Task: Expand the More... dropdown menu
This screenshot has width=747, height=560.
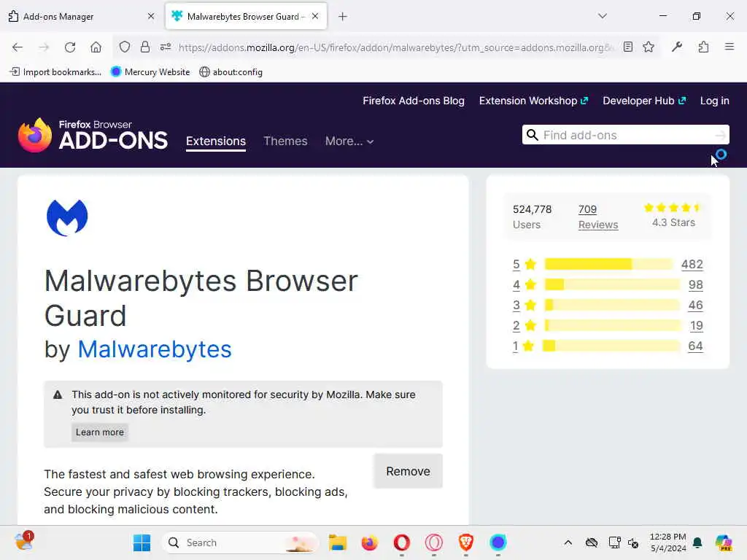Action: [349, 141]
